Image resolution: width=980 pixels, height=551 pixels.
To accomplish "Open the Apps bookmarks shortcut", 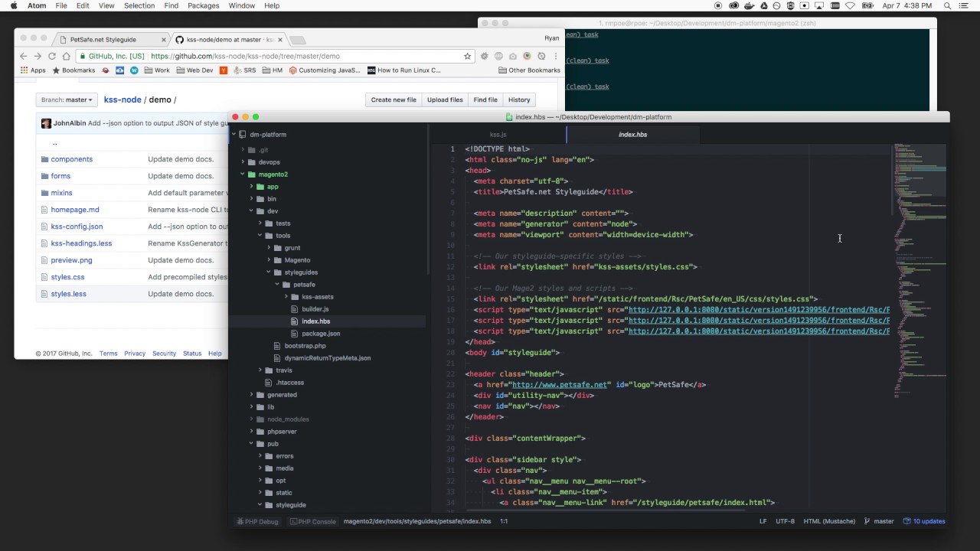I will coord(33,70).
